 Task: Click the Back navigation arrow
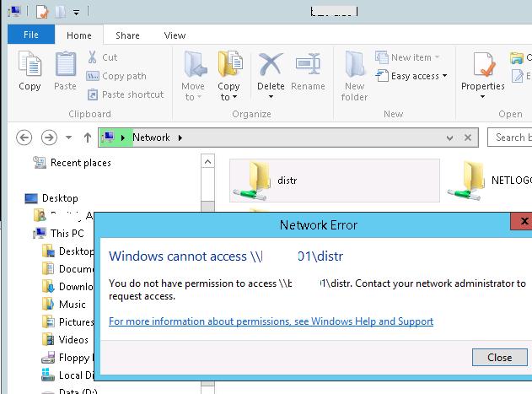pyautogui.click(x=24, y=138)
